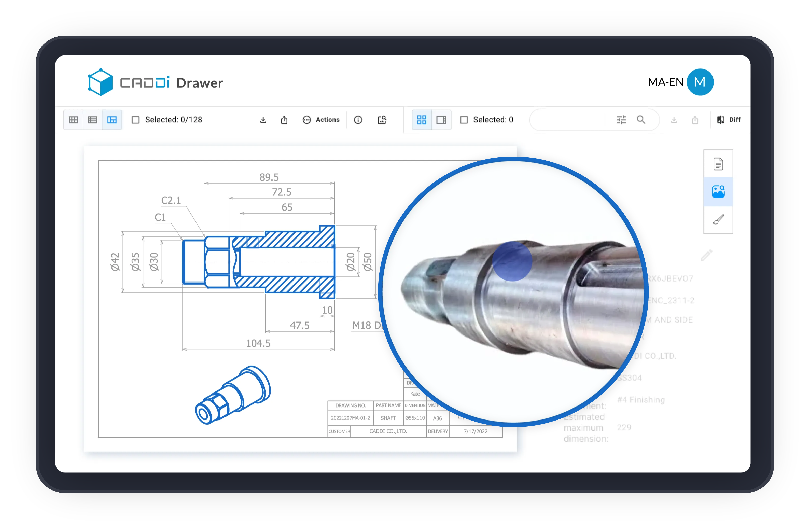
Task: Open the Actions menu
Action: tap(321, 120)
